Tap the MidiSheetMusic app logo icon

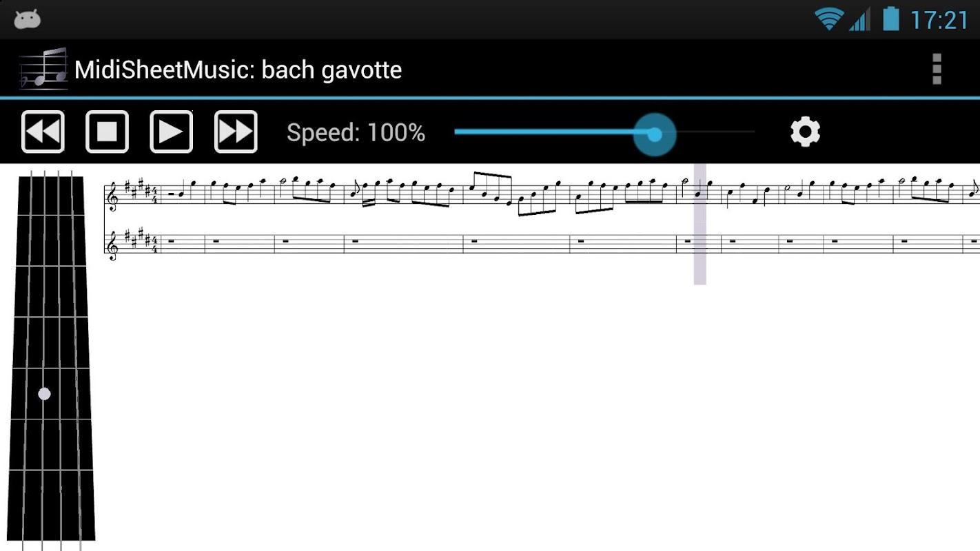[43, 69]
